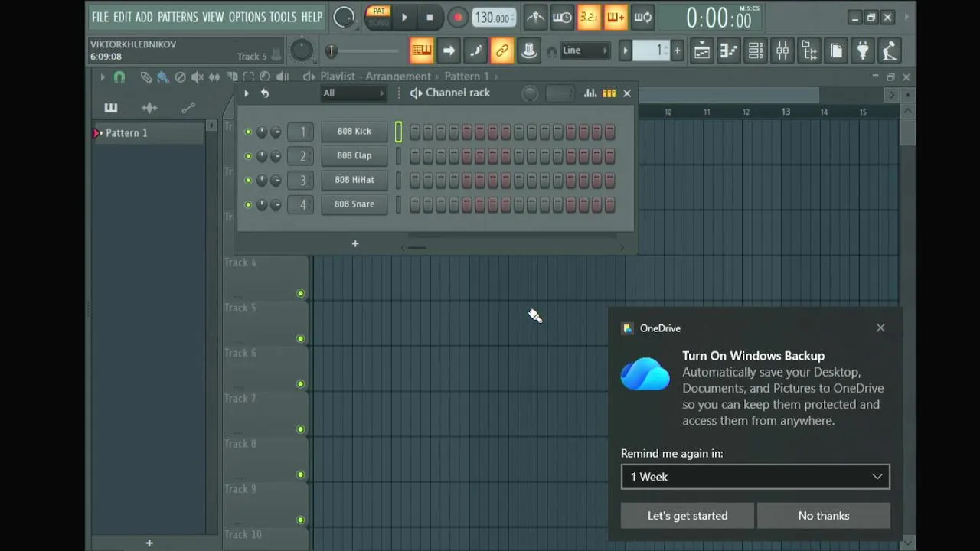Select 808 Clap channel selector LED
The height and width of the screenshot is (551, 980).
pyautogui.click(x=398, y=156)
